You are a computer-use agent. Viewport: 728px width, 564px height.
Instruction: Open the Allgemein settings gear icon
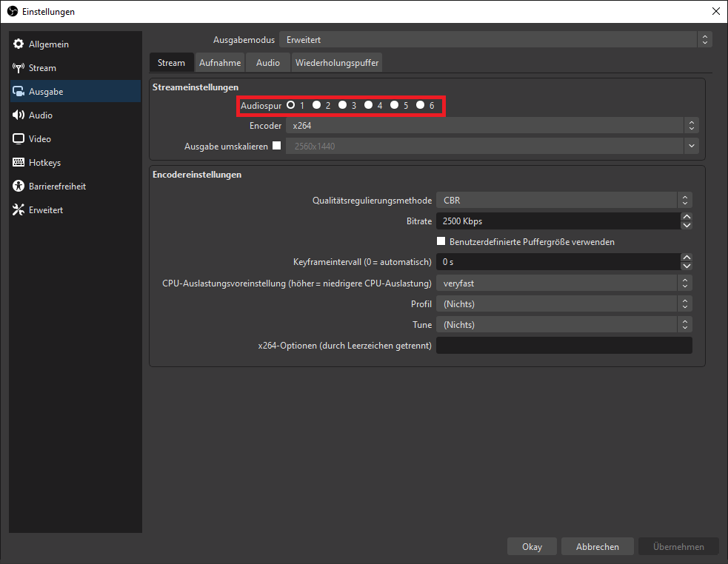(x=19, y=44)
